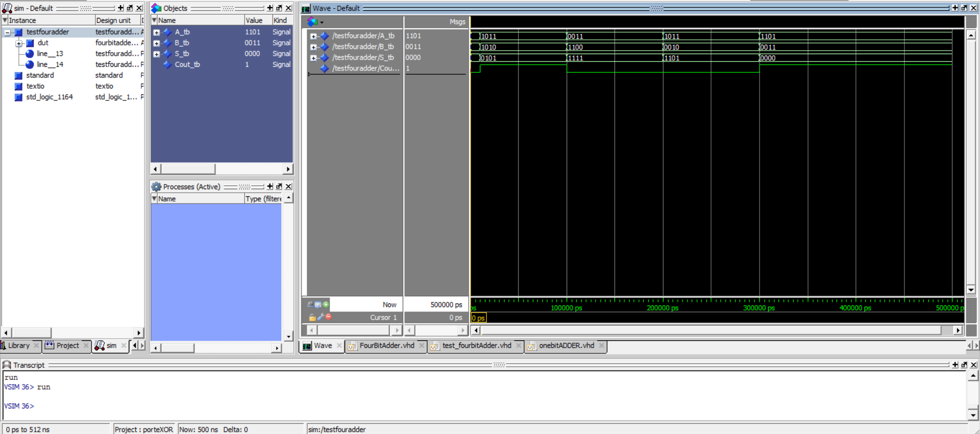Click the Wave pane toolbar signal icon
This screenshot has height=434, width=980.
click(x=312, y=21)
